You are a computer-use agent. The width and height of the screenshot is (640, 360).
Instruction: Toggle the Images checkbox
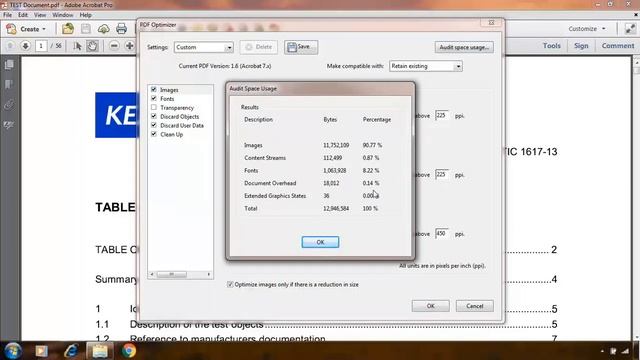pyautogui.click(x=154, y=89)
